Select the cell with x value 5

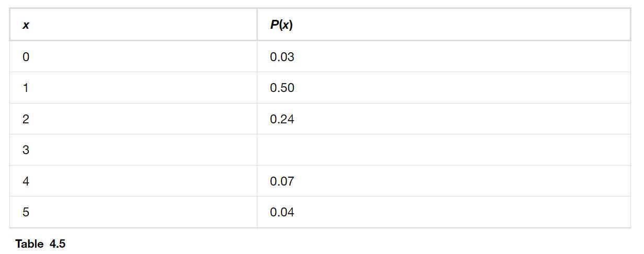(133, 212)
